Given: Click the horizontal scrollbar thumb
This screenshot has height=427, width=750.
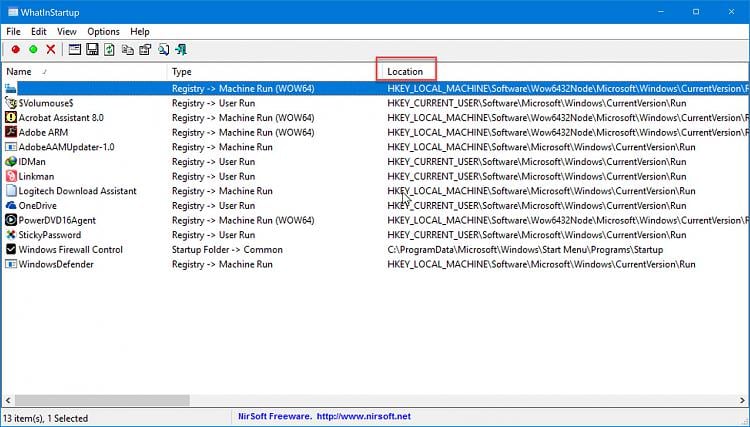Looking at the screenshot, I should (x=102, y=400).
